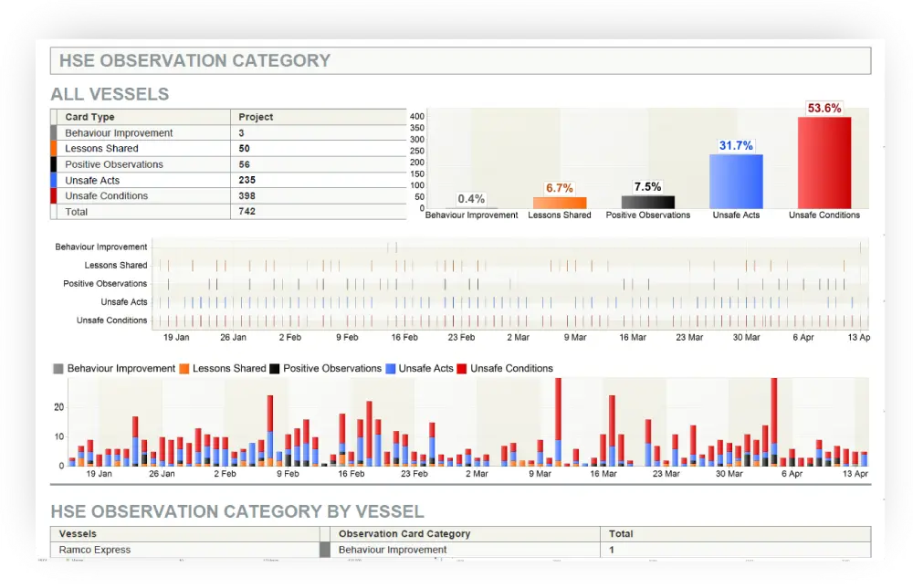Click the grey swatch in Ramco Express row
The image size is (913, 588).
click(325, 550)
